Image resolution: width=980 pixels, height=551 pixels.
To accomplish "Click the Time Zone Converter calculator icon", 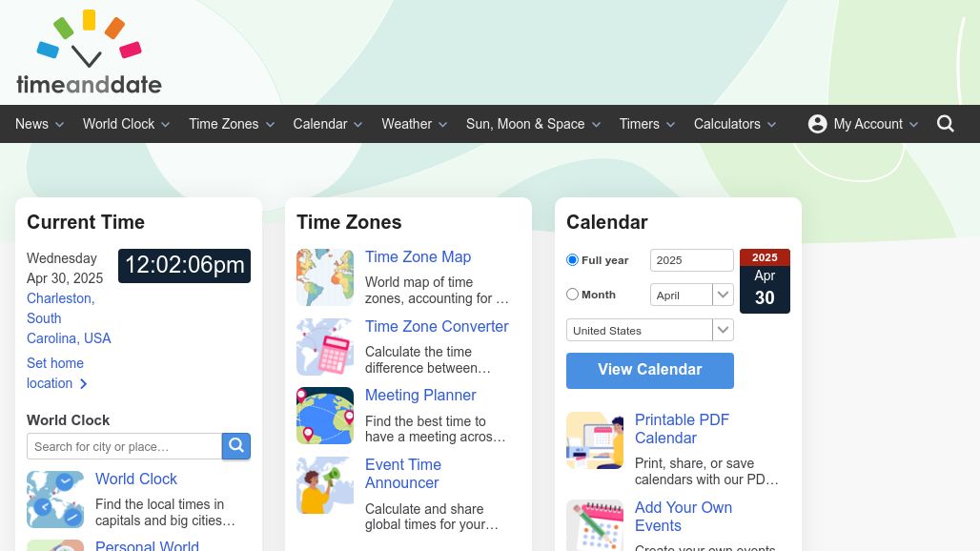I will [x=325, y=347].
